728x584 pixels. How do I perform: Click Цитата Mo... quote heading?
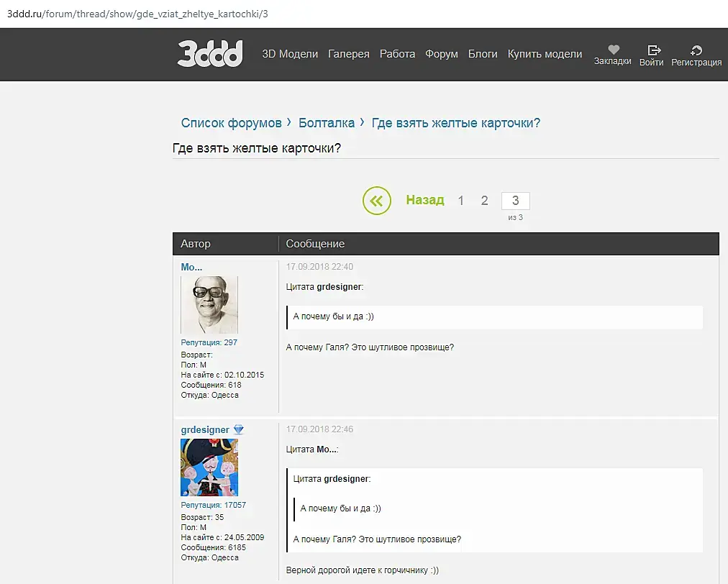(x=312, y=450)
